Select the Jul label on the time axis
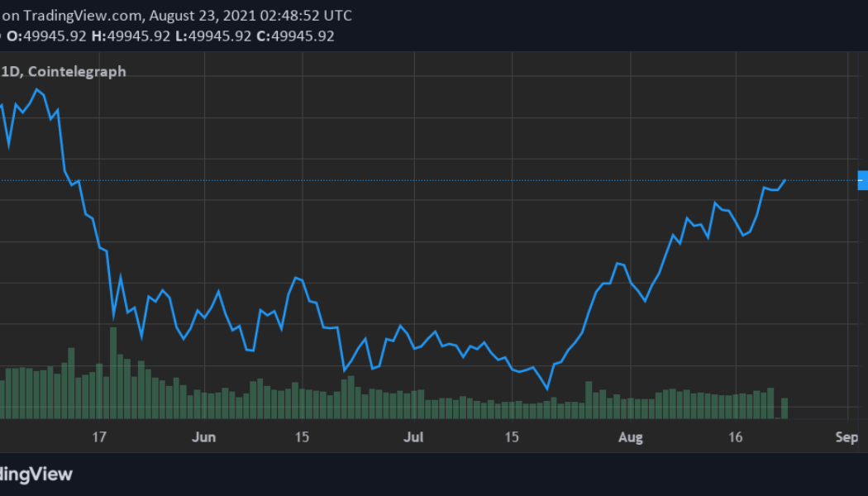 pyautogui.click(x=413, y=437)
